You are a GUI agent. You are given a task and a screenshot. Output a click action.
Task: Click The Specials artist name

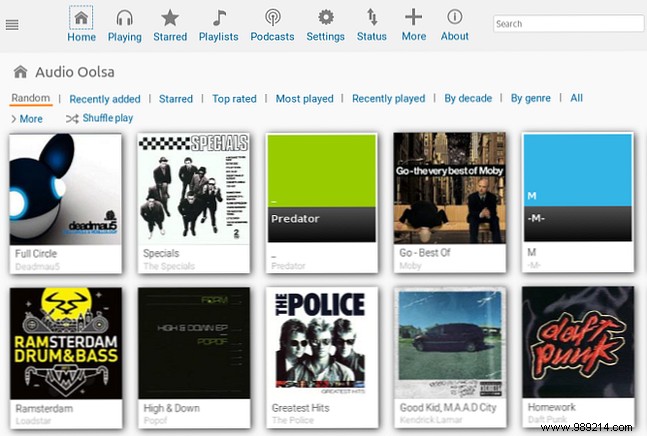tap(169, 266)
